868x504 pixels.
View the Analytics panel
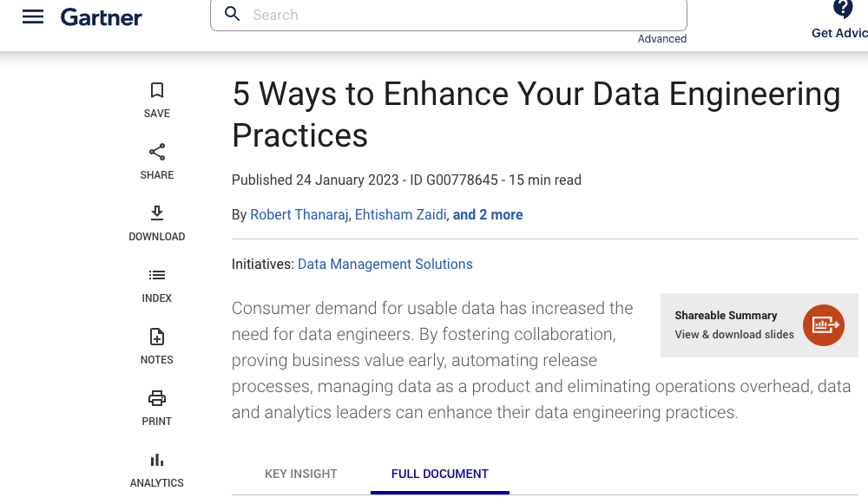(x=156, y=469)
